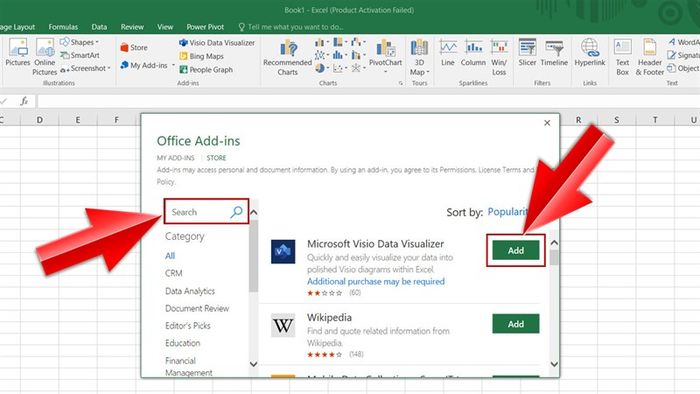
Task: Add Microsoft Visio Data Visualizer
Action: coord(516,250)
